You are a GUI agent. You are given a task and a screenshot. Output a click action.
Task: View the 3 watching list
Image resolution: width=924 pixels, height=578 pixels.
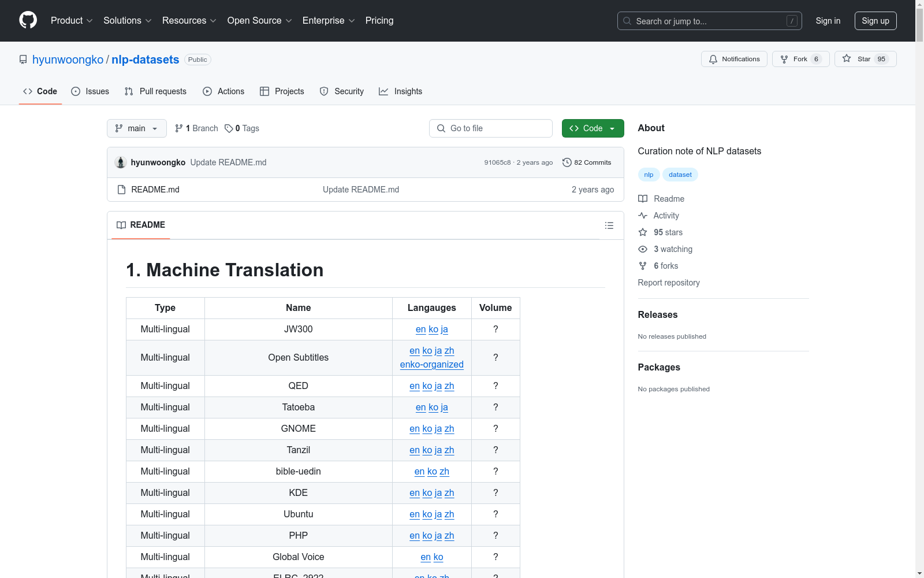pyautogui.click(x=665, y=249)
